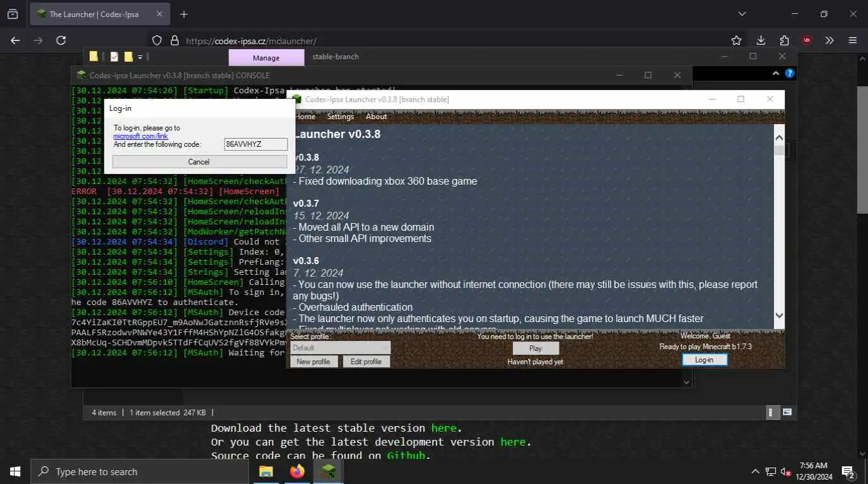This screenshot has height=484, width=868.
Task: Click launcher window title bar icon
Action: (296, 99)
